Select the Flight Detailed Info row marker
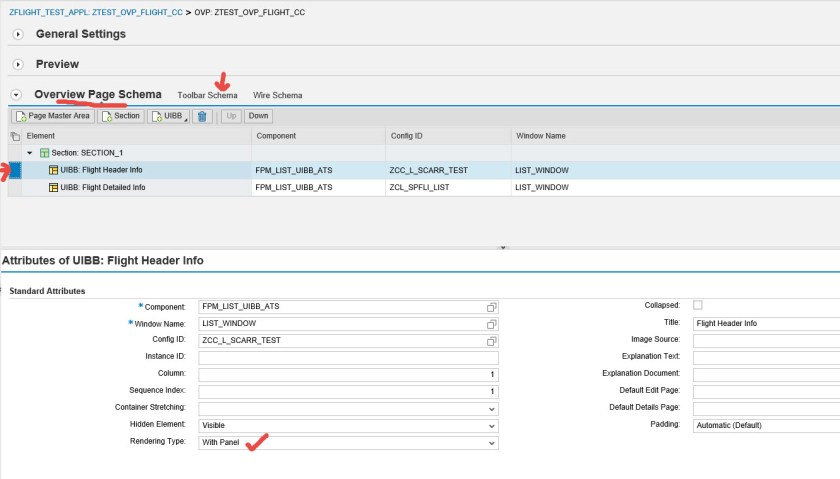 click(14, 187)
